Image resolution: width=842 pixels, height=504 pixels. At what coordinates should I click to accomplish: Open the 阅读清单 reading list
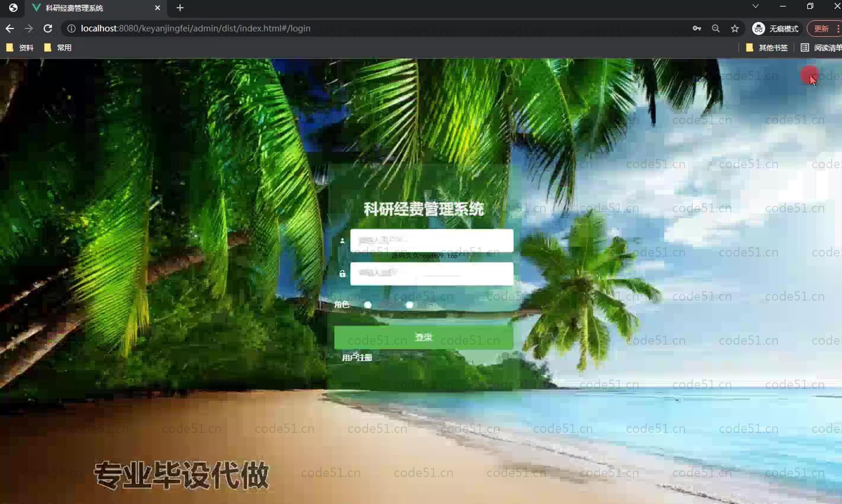(821, 48)
